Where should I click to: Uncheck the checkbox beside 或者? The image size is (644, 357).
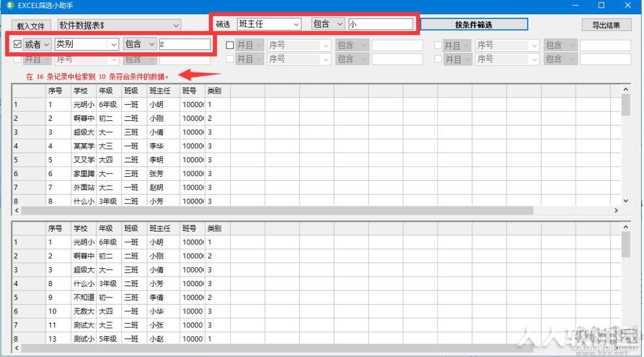17,44
